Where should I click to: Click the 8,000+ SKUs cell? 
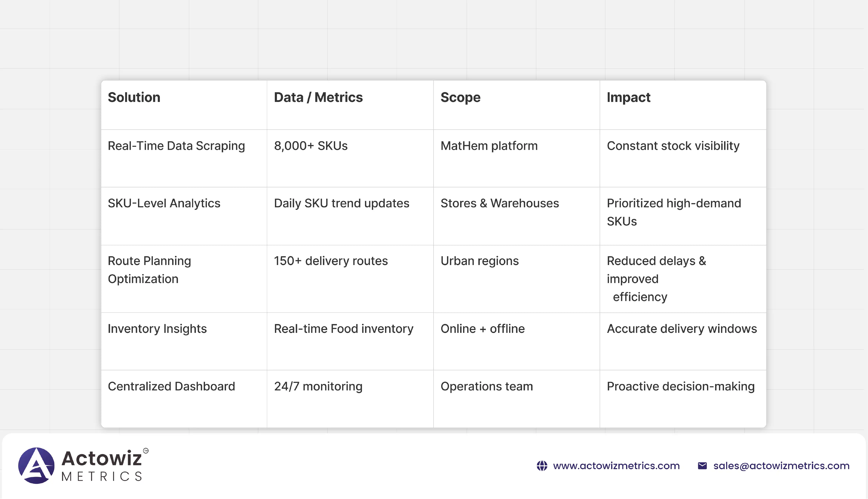tap(310, 146)
